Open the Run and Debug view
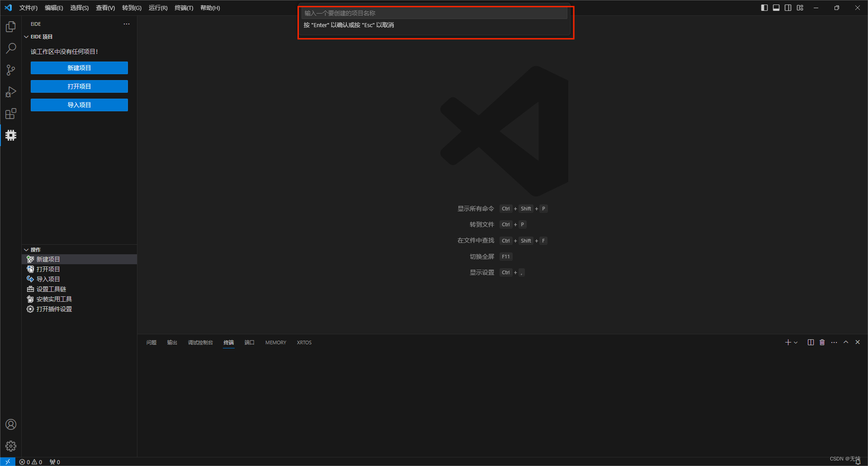868x466 pixels. click(11, 92)
